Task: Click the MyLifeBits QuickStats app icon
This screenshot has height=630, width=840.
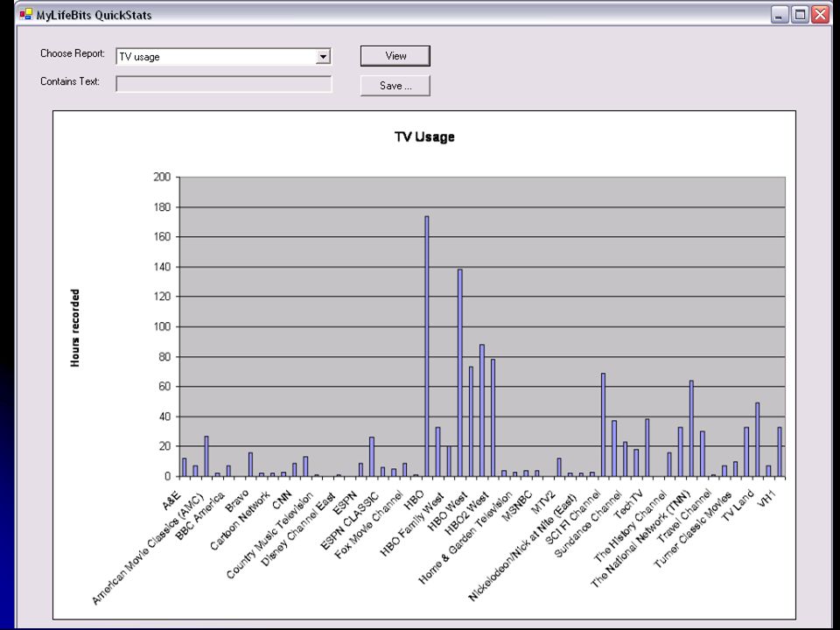Action: pos(25,14)
